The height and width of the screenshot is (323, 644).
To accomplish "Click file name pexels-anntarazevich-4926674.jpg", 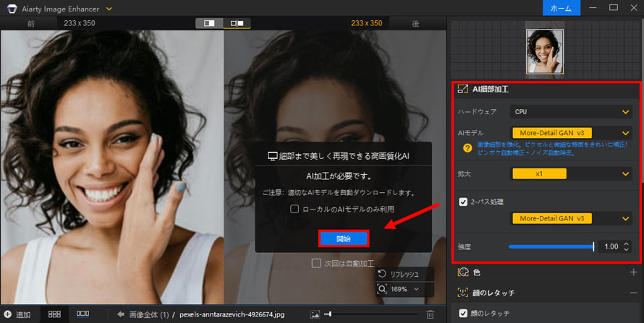I will point(232,315).
